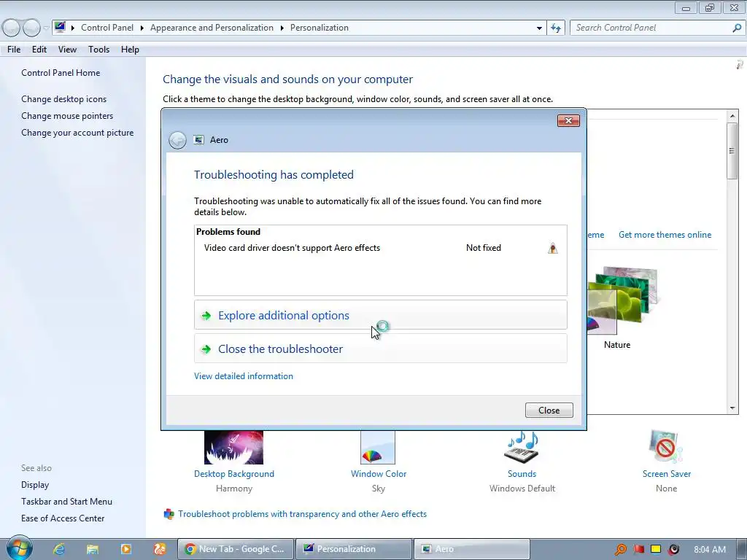Click the Control Panel icon in address bar
This screenshot has height=560, width=747.
point(60,27)
